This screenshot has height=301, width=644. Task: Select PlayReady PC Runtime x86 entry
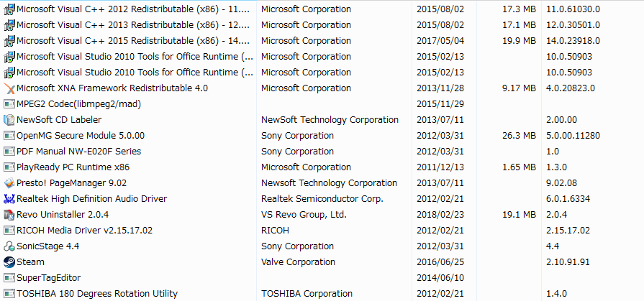click(x=73, y=167)
